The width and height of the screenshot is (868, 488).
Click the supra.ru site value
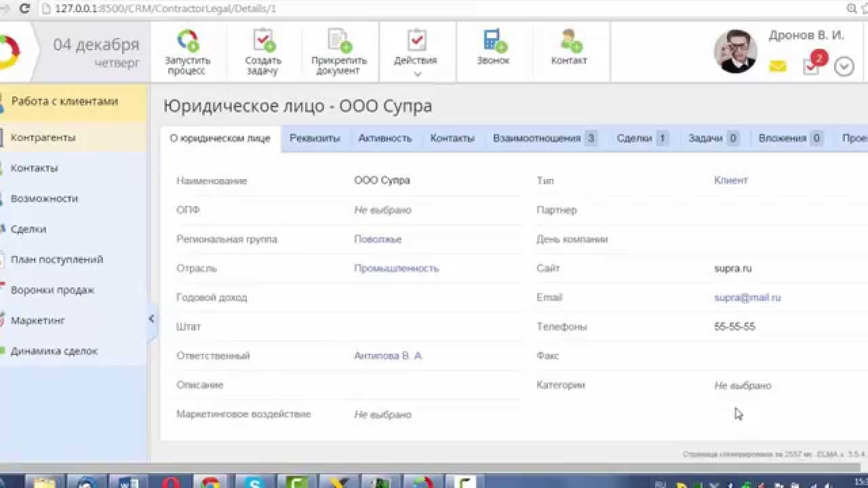pyautogui.click(x=732, y=268)
